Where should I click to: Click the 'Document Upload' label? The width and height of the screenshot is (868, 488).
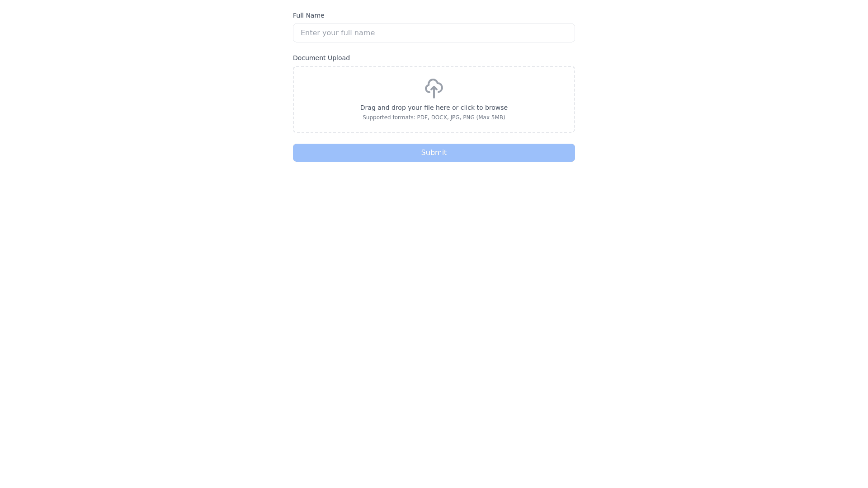point(321,58)
